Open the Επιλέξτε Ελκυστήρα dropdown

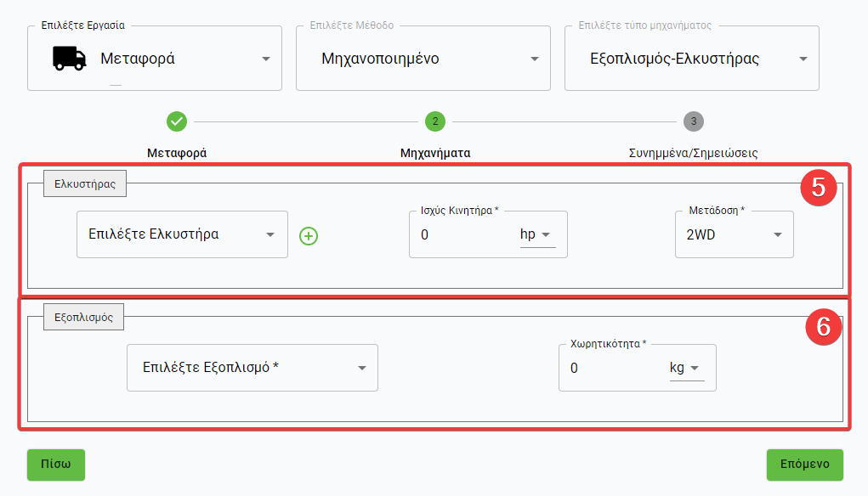(x=182, y=234)
